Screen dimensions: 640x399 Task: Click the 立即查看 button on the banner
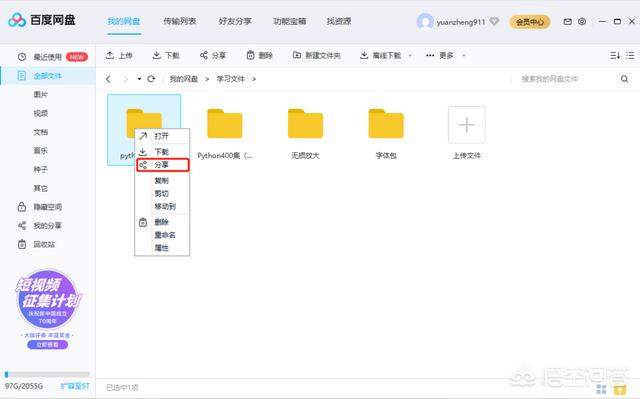[48, 345]
